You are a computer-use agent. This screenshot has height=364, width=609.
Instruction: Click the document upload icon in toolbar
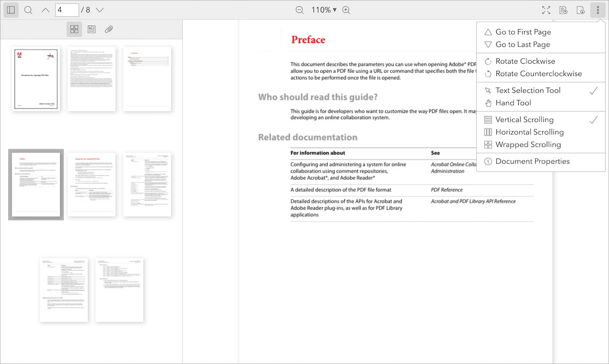coord(563,10)
